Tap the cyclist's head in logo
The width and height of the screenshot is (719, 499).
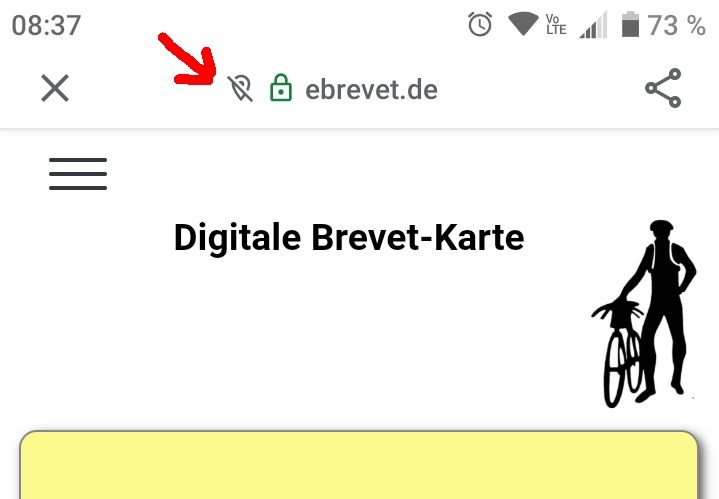point(661,228)
